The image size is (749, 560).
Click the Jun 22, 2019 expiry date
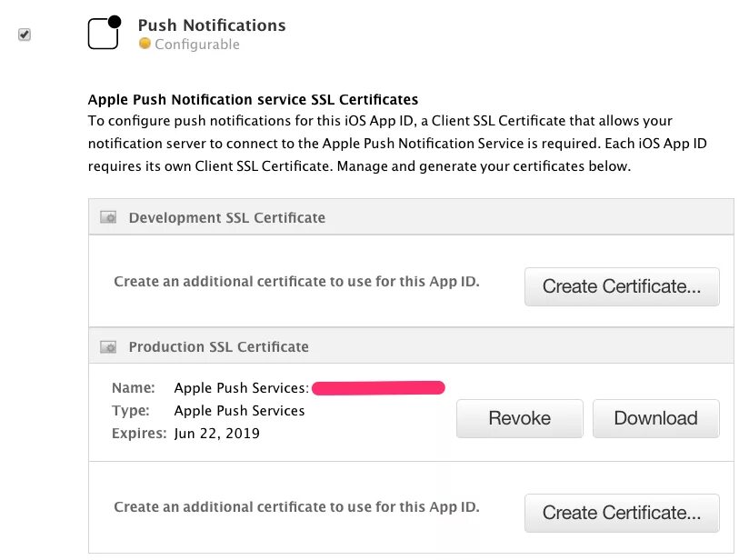pos(217,434)
